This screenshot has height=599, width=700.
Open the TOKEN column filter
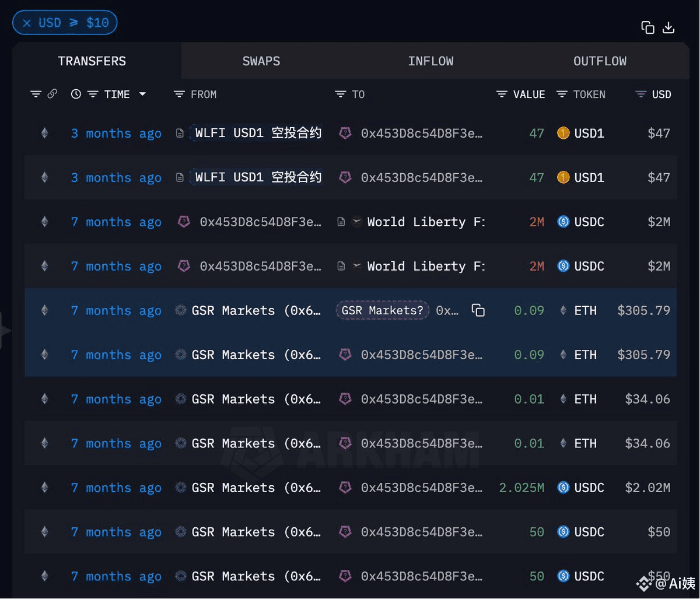(562, 94)
